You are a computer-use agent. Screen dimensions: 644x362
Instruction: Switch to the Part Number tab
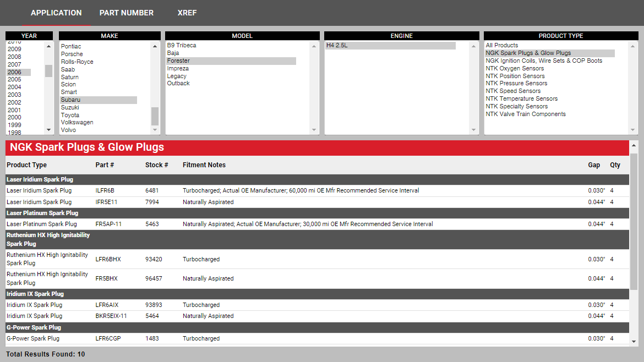coord(126,13)
